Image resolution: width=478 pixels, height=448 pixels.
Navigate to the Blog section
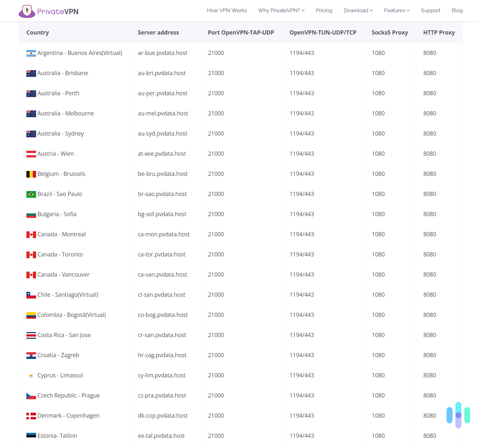point(457,10)
